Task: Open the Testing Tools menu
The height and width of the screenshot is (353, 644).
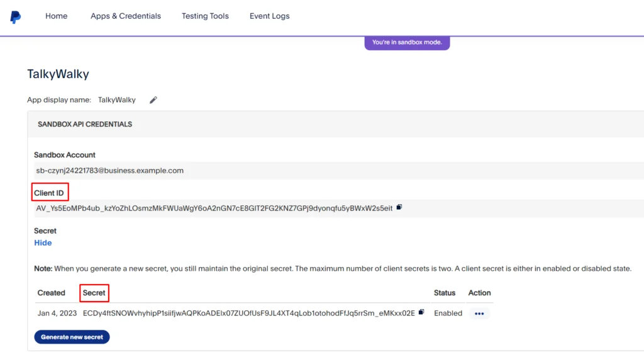Action: (206, 16)
